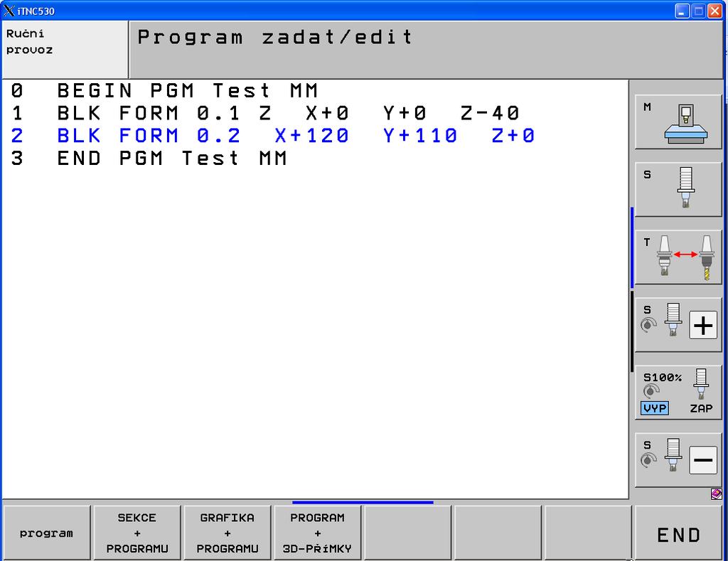
Task: Select the S spindle softkey
Action: click(x=678, y=189)
